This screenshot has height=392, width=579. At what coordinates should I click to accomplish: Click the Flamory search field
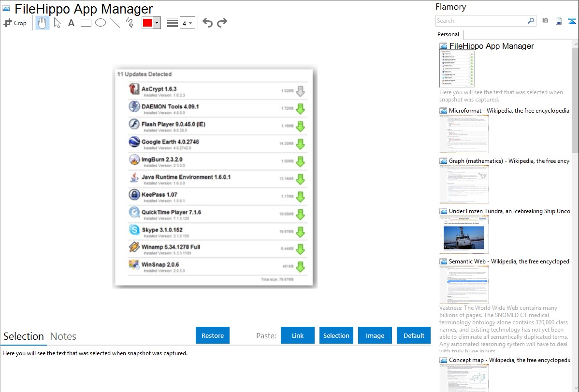[x=481, y=21]
